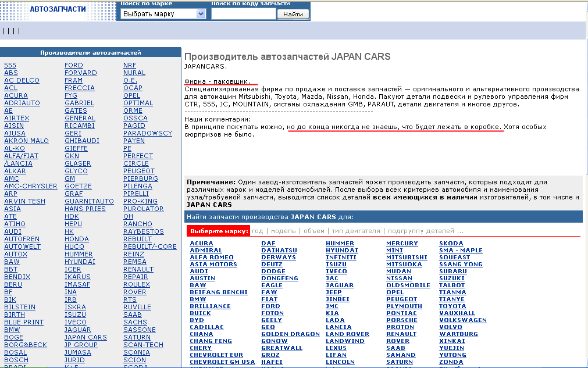Open the BILSTEIN manufacturer link
The width and height of the screenshot is (588, 368).
tap(20, 307)
